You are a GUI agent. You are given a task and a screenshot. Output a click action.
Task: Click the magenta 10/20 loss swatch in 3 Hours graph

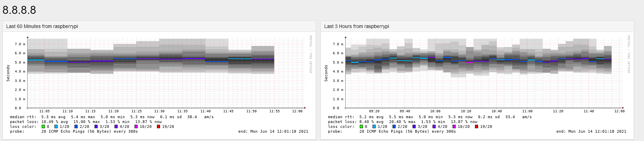(x=454, y=126)
